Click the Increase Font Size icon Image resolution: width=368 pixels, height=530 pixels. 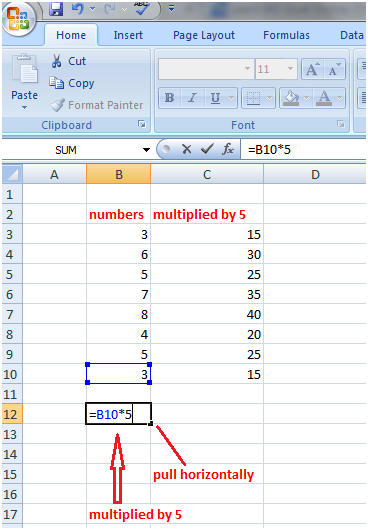(x=312, y=69)
